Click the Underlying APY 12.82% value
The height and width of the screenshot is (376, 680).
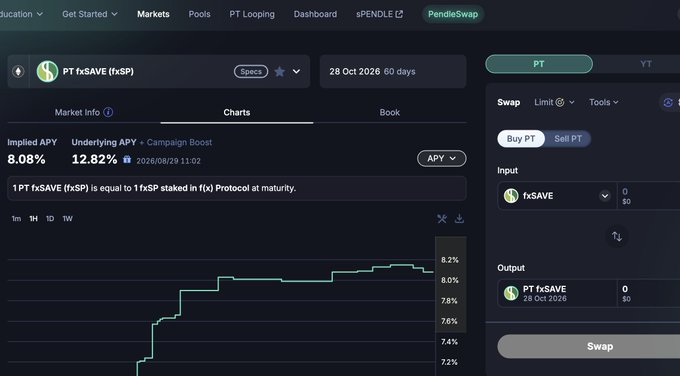click(x=95, y=159)
